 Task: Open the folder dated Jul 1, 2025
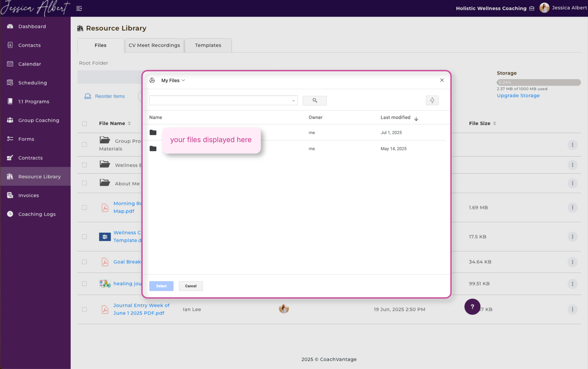(153, 133)
